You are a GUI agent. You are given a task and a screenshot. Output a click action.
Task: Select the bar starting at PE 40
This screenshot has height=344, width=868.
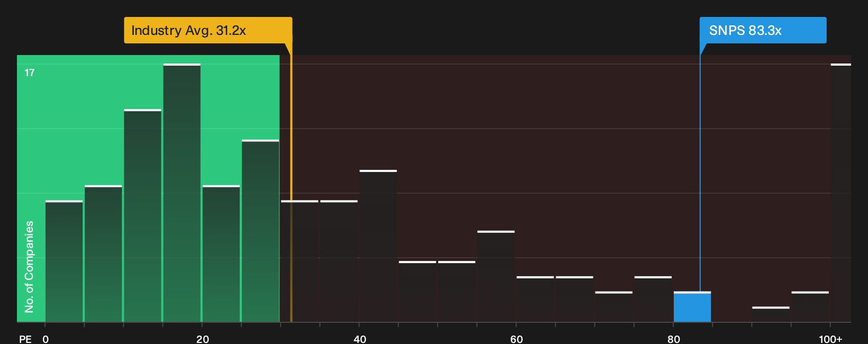pyautogui.click(x=378, y=246)
